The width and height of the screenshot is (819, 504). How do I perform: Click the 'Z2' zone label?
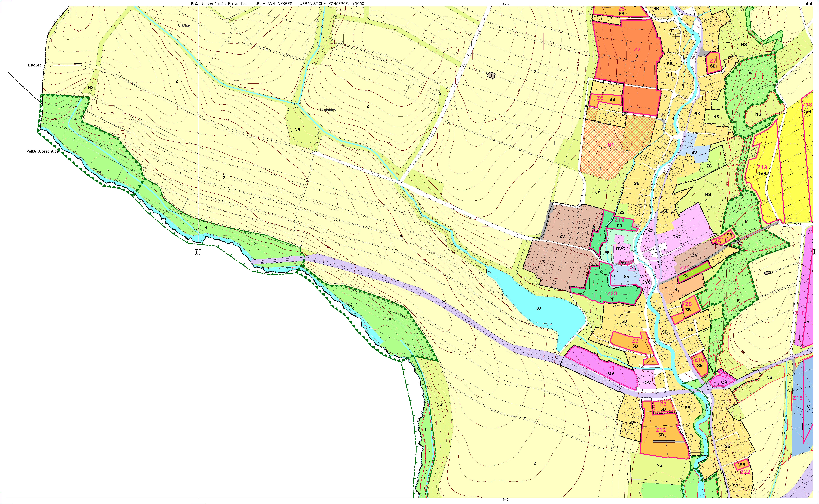pos(637,50)
